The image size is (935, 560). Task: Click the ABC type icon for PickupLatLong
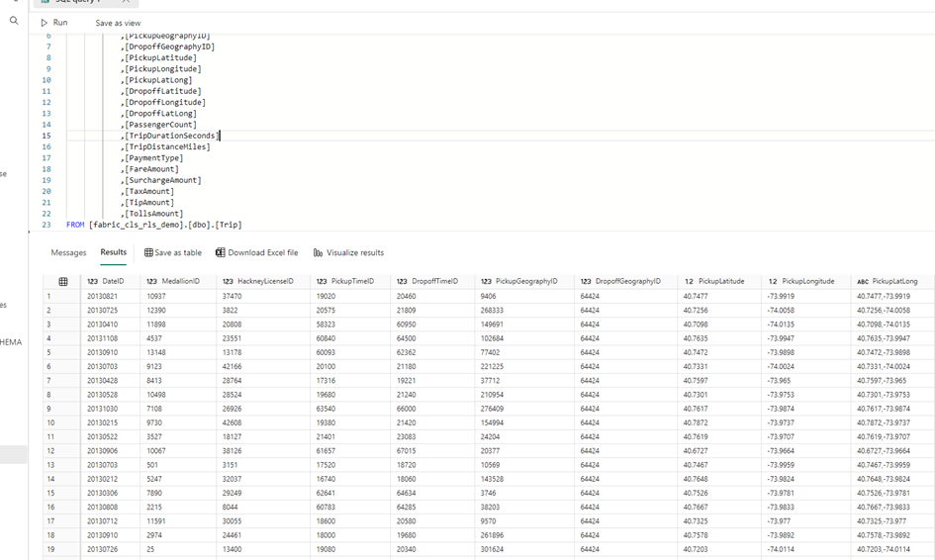click(862, 282)
